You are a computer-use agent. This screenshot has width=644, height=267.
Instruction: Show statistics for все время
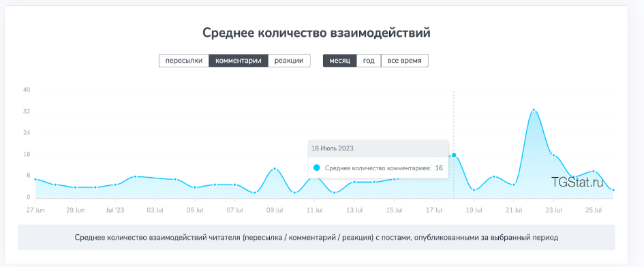pos(405,61)
